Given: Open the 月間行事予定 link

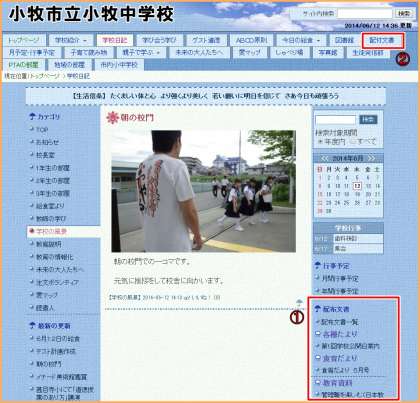Looking at the screenshot, I should pyautogui.click(x=340, y=278).
